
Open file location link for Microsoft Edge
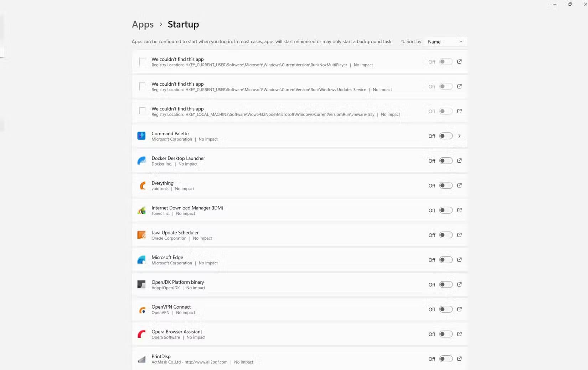[x=459, y=260]
